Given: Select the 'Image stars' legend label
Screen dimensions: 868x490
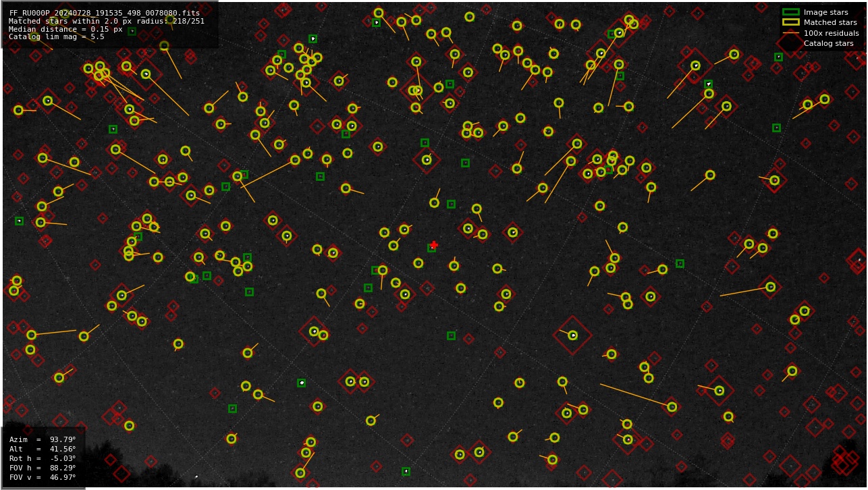Looking at the screenshot, I should click(x=825, y=12).
